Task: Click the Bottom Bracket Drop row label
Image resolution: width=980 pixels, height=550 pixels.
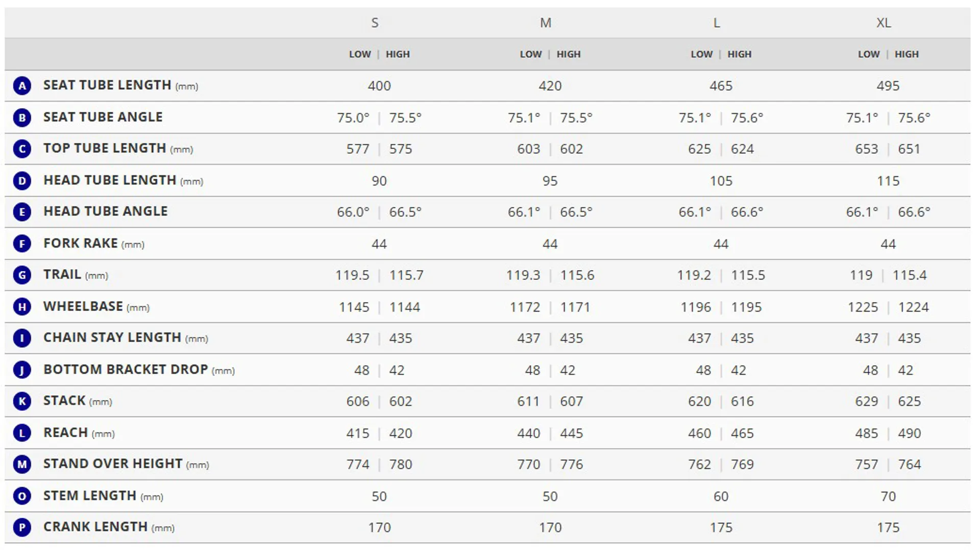Action: (126, 370)
